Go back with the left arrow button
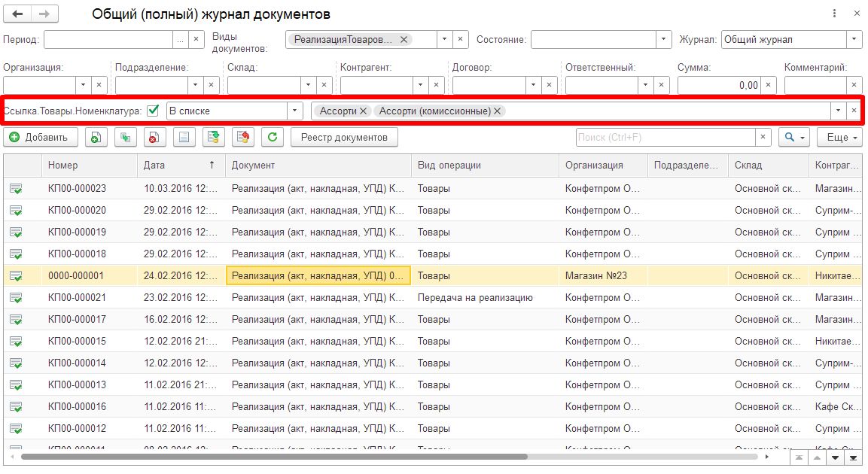Image resolution: width=868 pixels, height=474 pixels. click(x=17, y=14)
